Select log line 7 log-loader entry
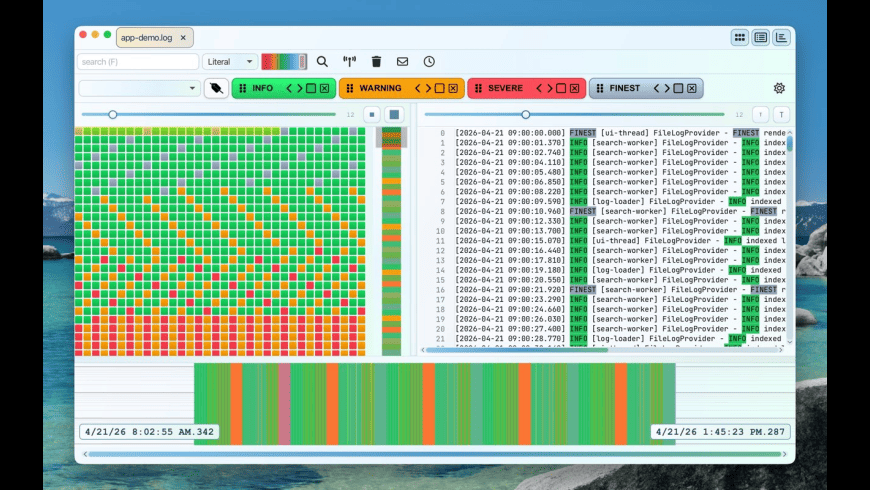The height and width of the screenshot is (490, 870). [608, 201]
